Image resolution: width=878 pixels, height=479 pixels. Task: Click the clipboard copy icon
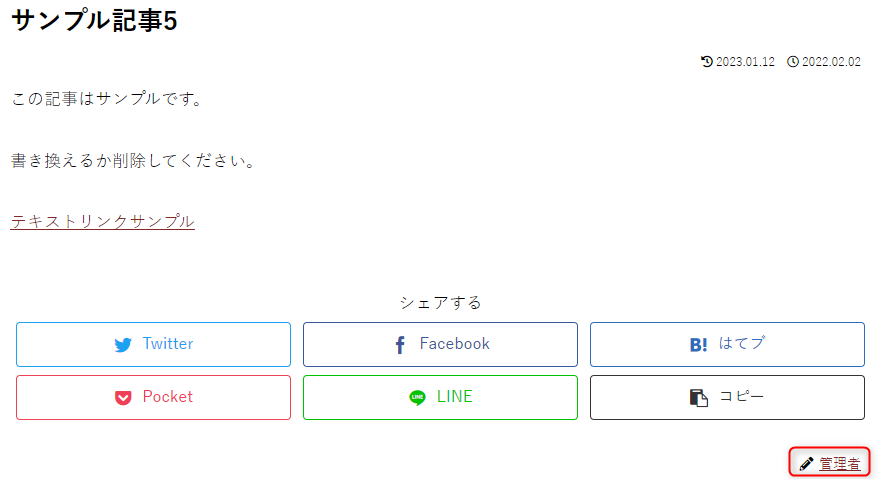[698, 398]
